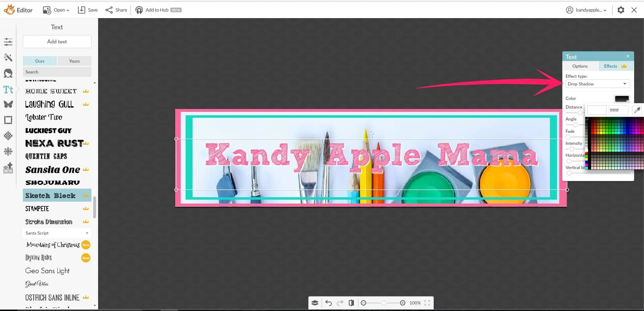The height and width of the screenshot is (311, 644).
Task: Click the zoom out minus icon
Action: [363, 303]
